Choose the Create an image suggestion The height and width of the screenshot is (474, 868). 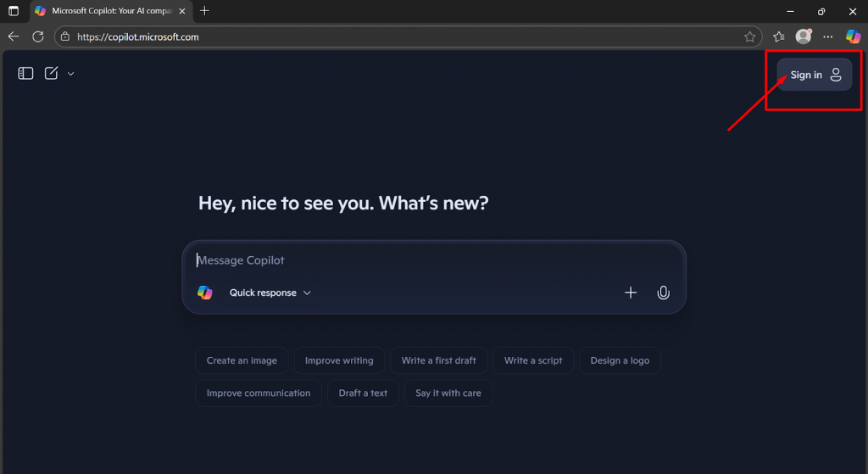click(x=242, y=360)
